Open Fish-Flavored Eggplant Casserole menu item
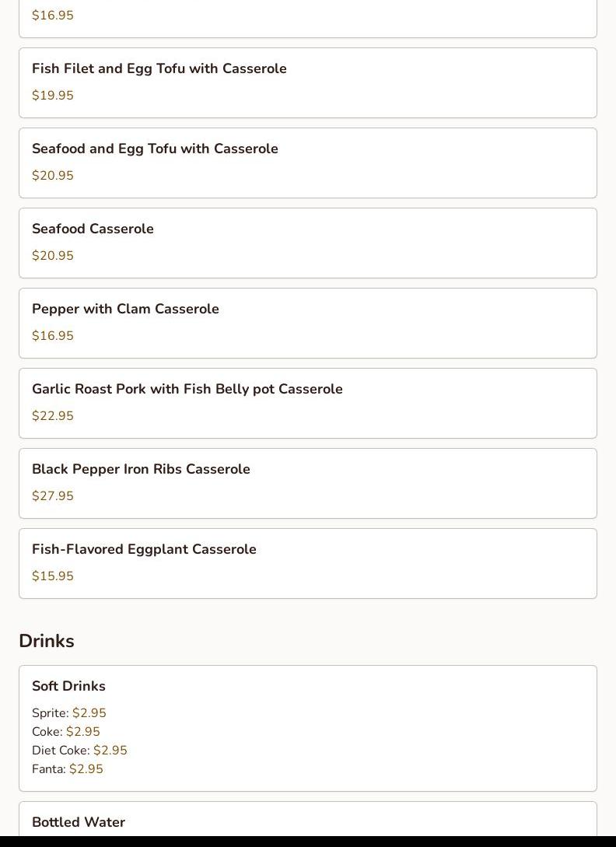 pyautogui.click(x=144, y=549)
